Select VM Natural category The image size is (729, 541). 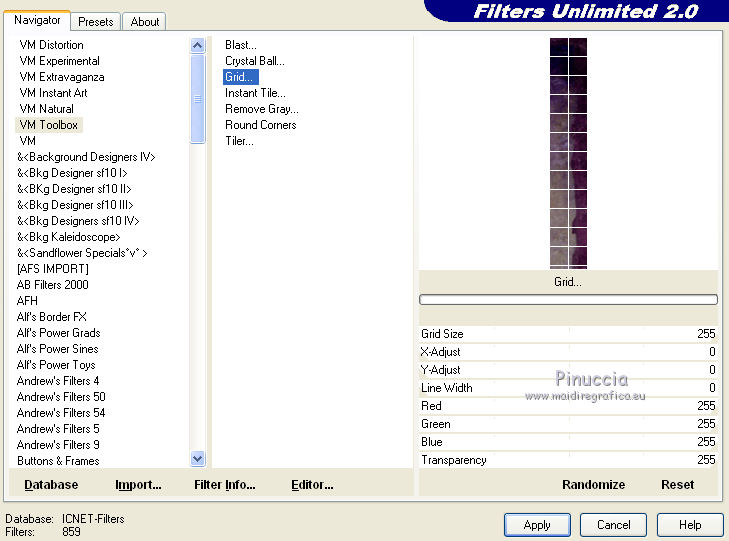46,109
